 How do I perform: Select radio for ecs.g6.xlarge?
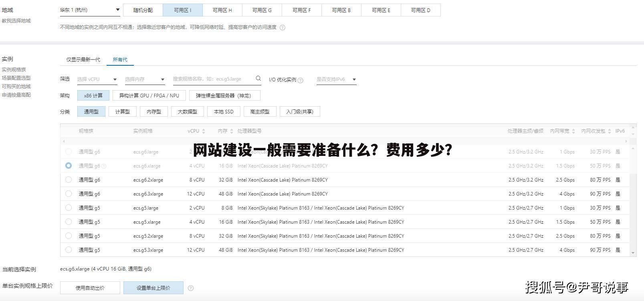click(69, 166)
